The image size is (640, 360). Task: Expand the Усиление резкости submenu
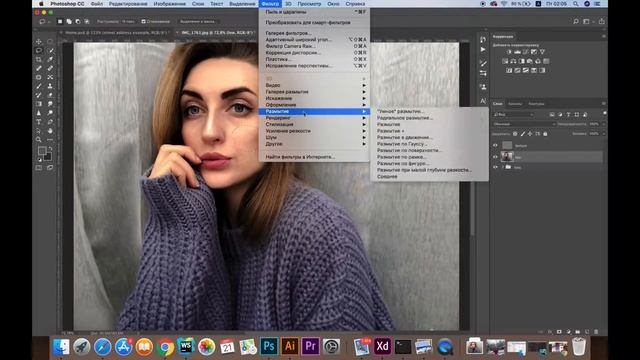314,131
